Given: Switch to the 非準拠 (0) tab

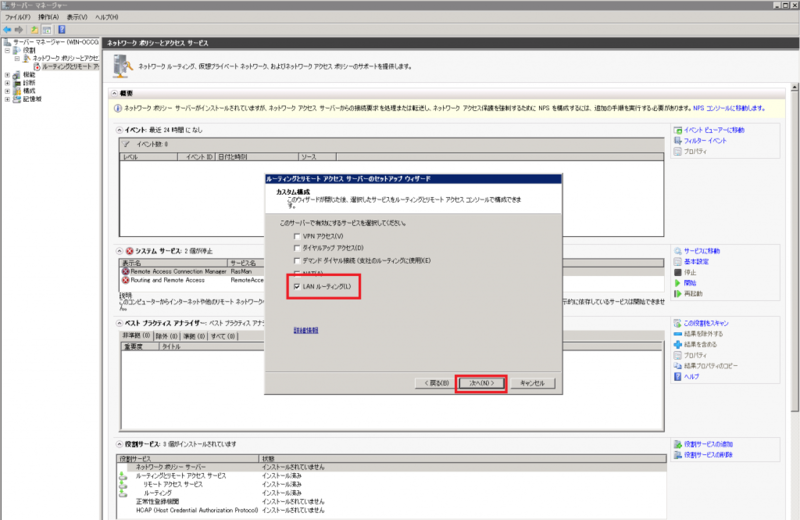Looking at the screenshot, I should (x=136, y=336).
